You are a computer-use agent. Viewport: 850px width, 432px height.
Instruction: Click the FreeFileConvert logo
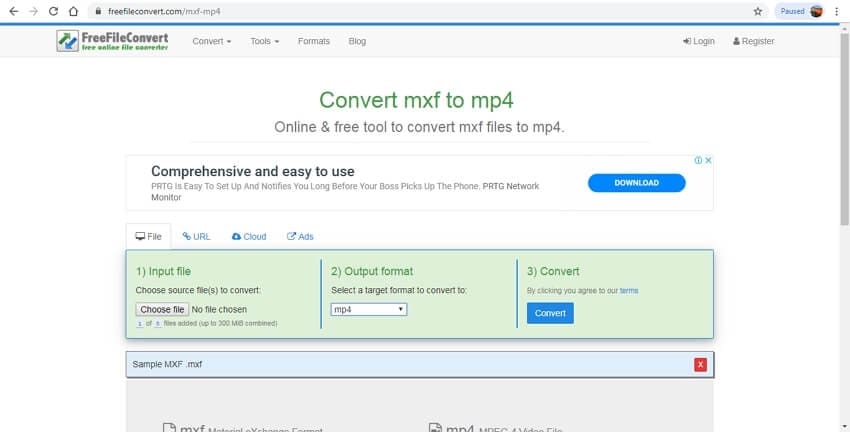pyautogui.click(x=112, y=41)
